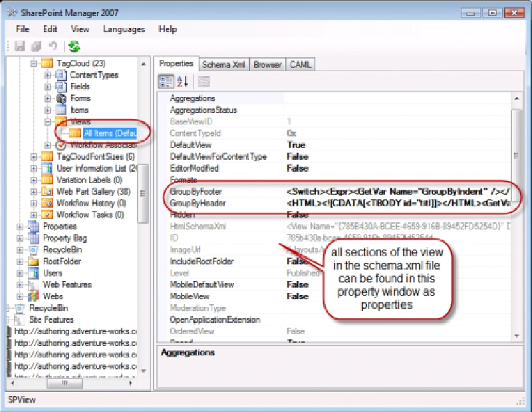Click the Property Pages icon
Screen dimensions: 532x412
[x=203, y=81]
